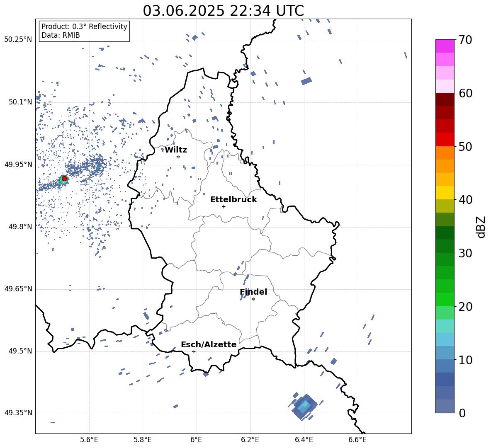Click the 6°E longitude label
The image size is (491, 448).
coord(196,440)
